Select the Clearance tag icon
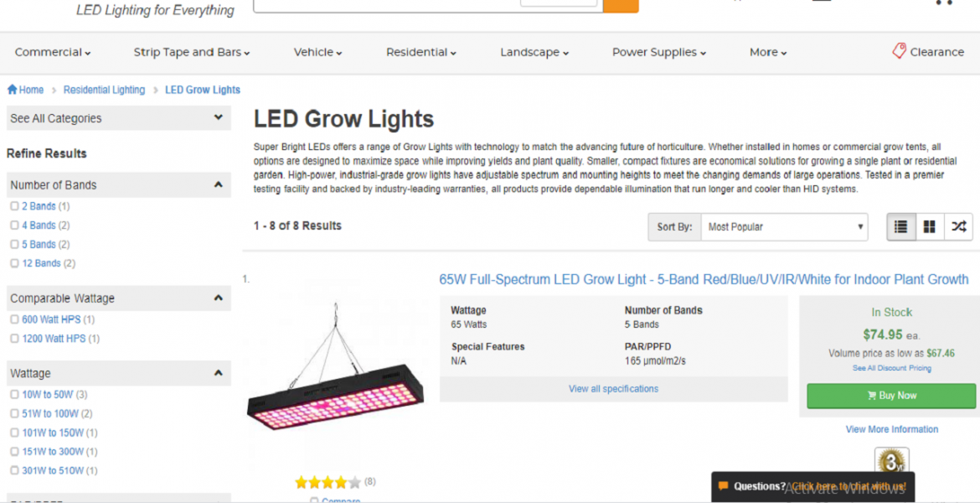Viewport: 980px width, 503px height. pyautogui.click(x=900, y=51)
